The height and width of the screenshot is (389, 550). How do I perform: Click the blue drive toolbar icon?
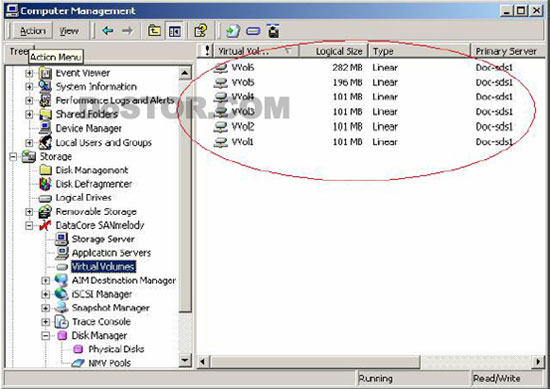point(253,31)
